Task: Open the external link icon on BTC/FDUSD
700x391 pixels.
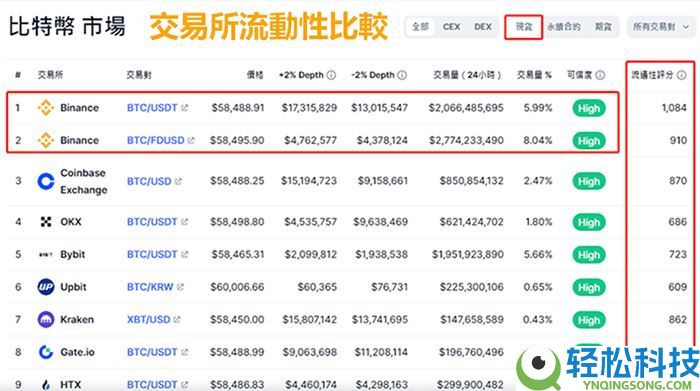Action: (191, 140)
